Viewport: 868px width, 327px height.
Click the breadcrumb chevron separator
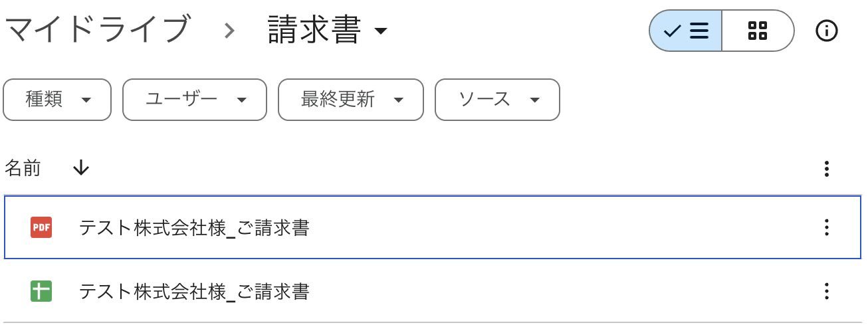229,31
